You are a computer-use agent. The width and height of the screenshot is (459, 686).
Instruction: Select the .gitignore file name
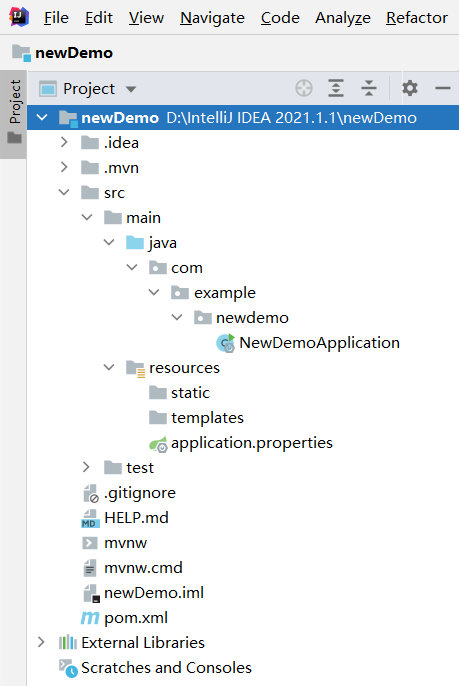tap(140, 493)
